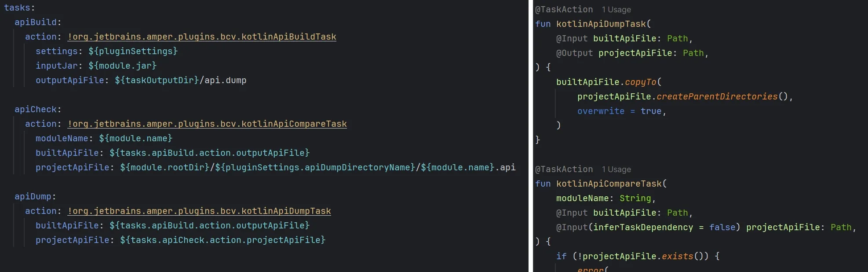Click the @Output annotation on projectApiFile
Viewport: 868px width, 272px height.
[574, 53]
